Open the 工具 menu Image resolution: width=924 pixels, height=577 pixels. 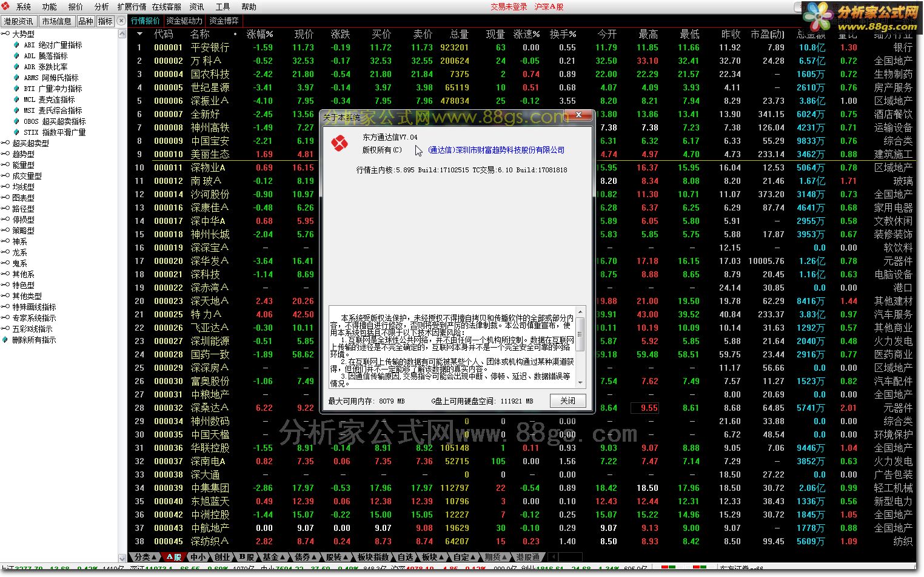[223, 7]
